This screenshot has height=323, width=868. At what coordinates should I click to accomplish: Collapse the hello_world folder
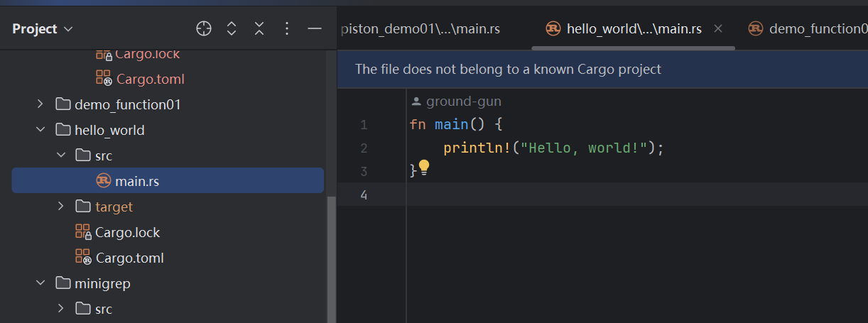[x=40, y=131]
